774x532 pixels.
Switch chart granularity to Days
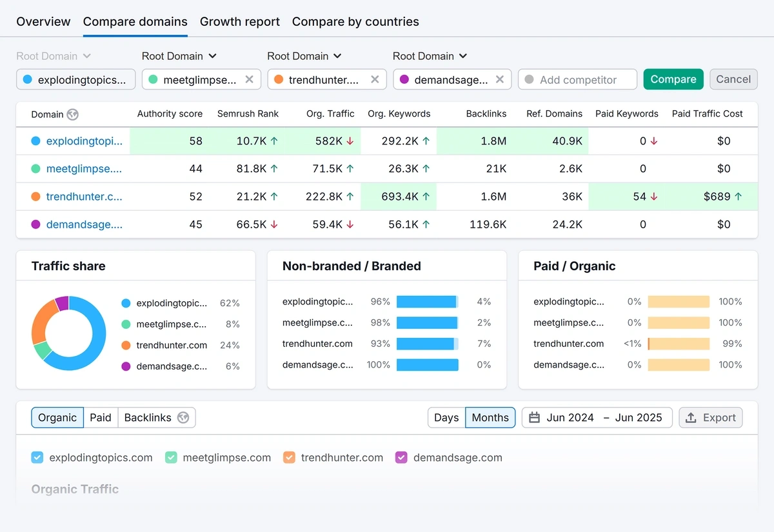(446, 417)
